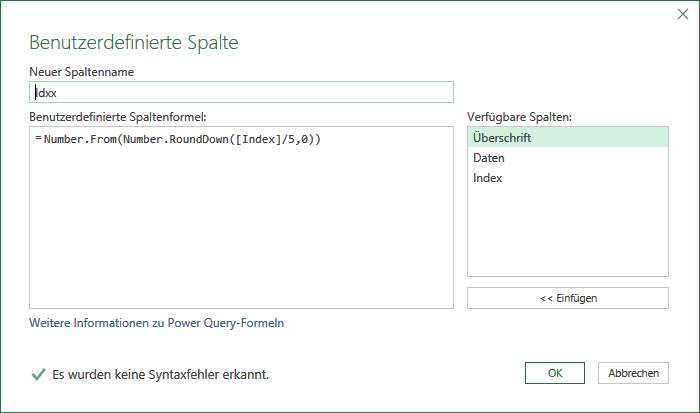
Task: Click the Benutzerdefinierte Spaltenformel label
Action: [x=118, y=117]
